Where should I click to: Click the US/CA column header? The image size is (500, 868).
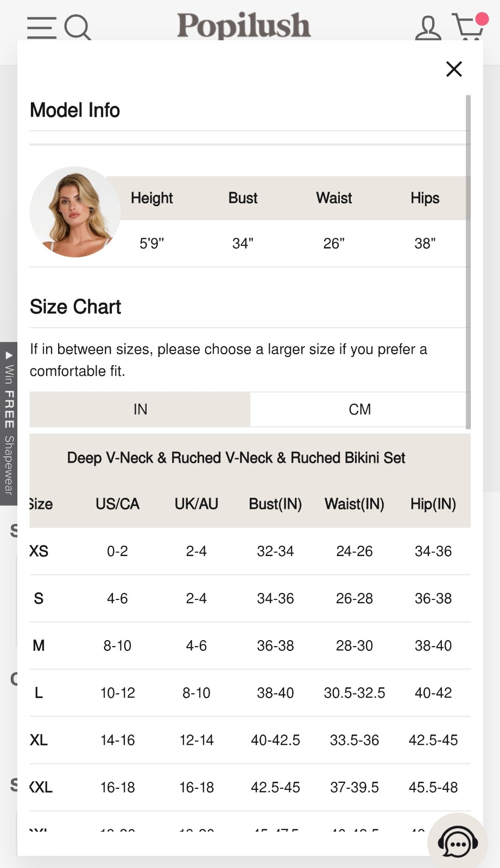(117, 504)
